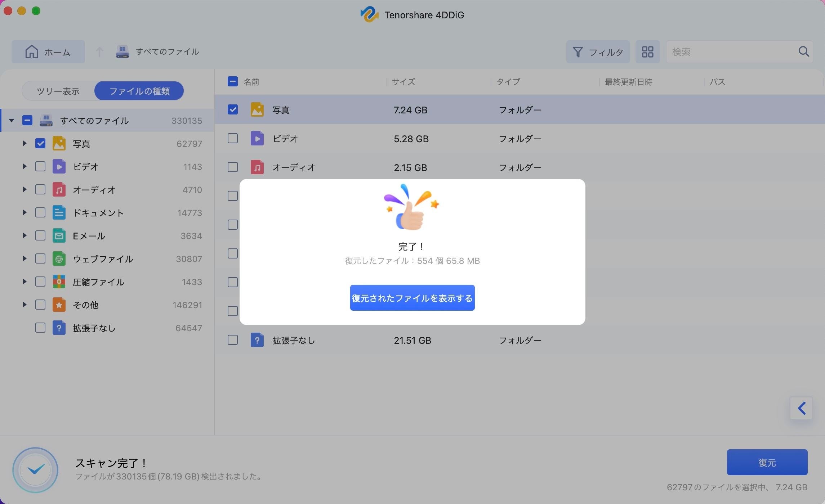Click the up arrow navigation icon
This screenshot has width=825, height=504.
click(99, 52)
